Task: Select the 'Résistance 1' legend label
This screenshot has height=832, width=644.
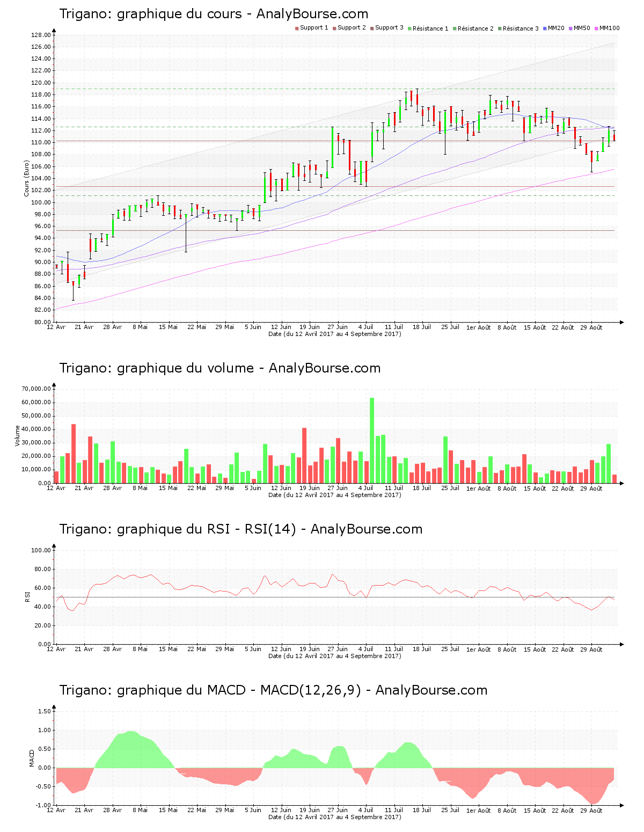Action: pyautogui.click(x=430, y=28)
